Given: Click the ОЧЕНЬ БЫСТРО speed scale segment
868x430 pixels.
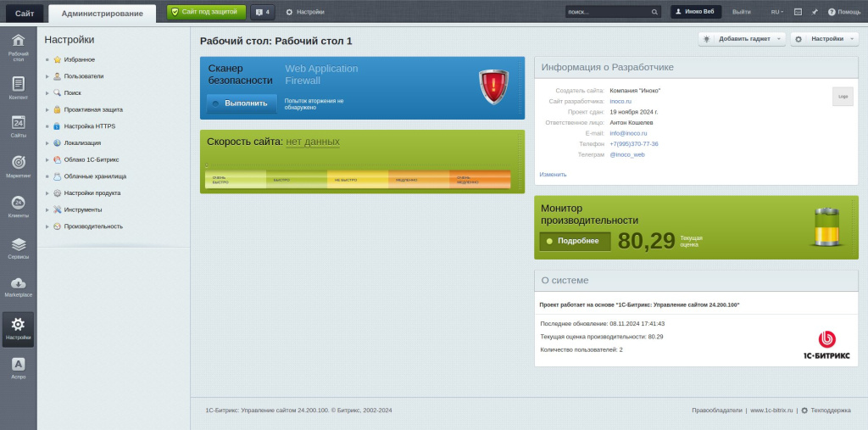Looking at the screenshot, I should pyautogui.click(x=236, y=180).
